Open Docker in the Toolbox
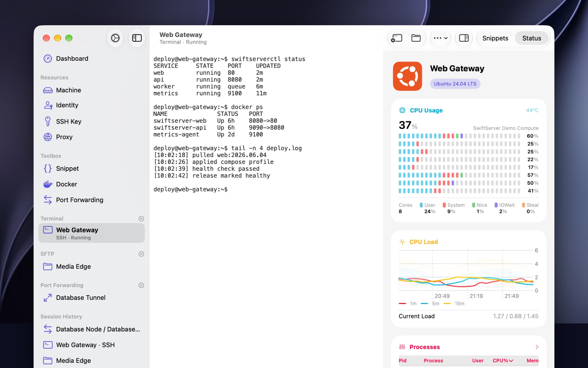 91,184
